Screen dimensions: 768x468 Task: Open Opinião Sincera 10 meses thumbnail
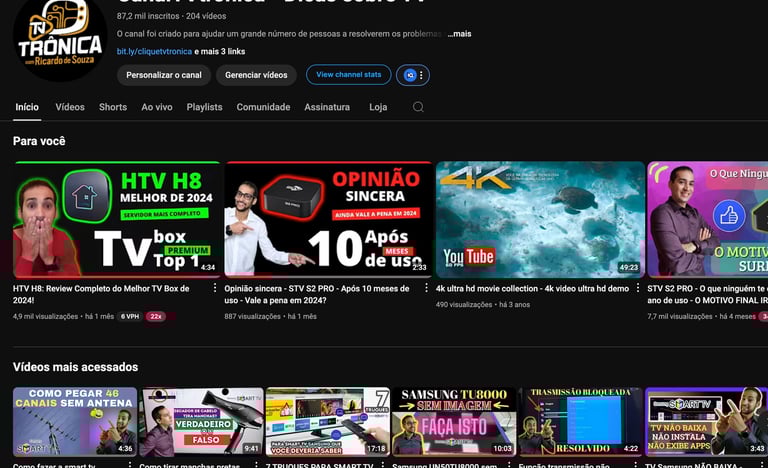[x=328, y=220]
